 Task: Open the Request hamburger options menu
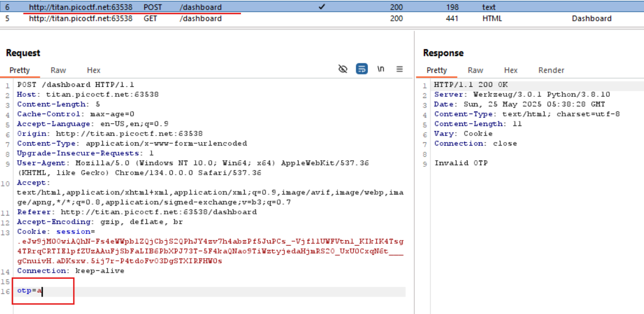tap(400, 69)
